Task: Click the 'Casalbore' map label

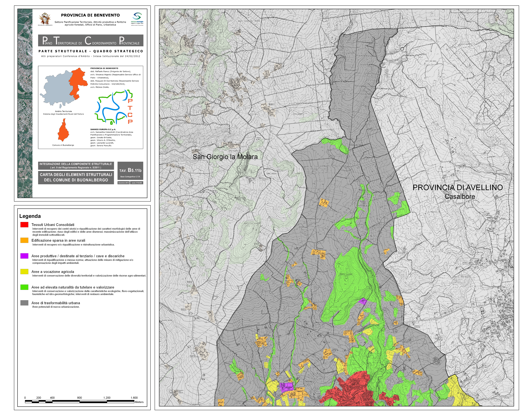Action: coord(460,197)
